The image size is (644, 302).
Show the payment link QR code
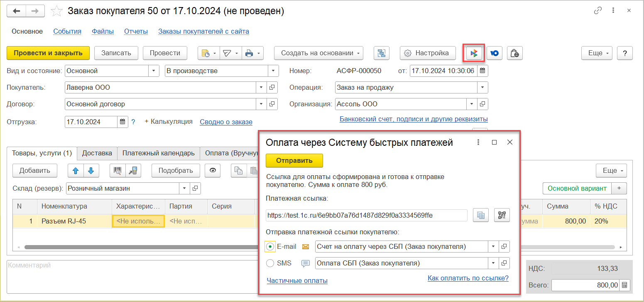tap(502, 215)
